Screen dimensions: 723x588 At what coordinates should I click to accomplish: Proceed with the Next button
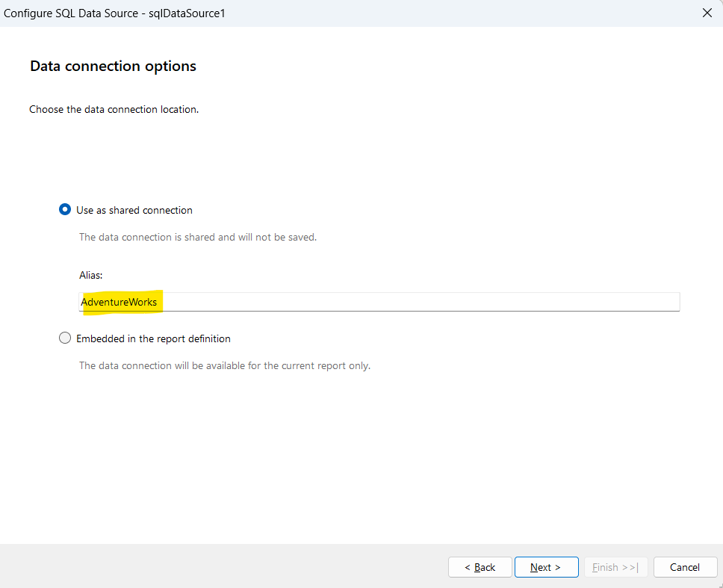click(x=546, y=567)
